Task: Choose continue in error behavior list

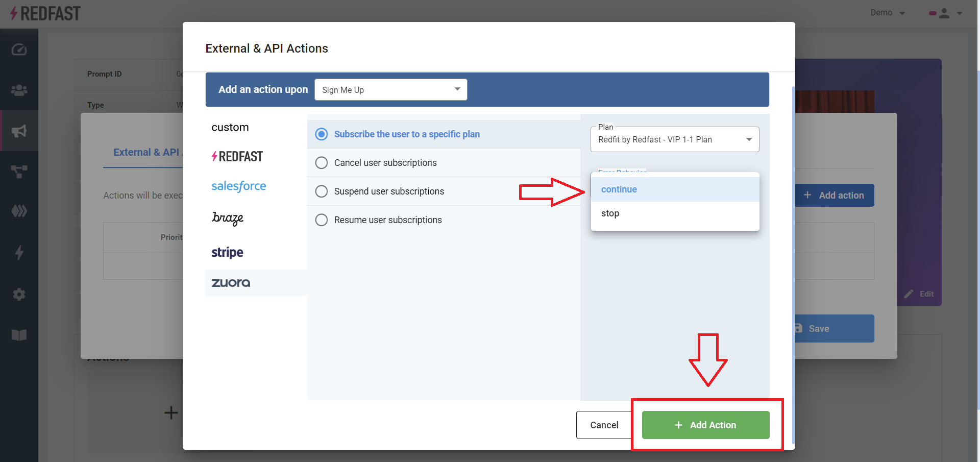Action: [675, 189]
